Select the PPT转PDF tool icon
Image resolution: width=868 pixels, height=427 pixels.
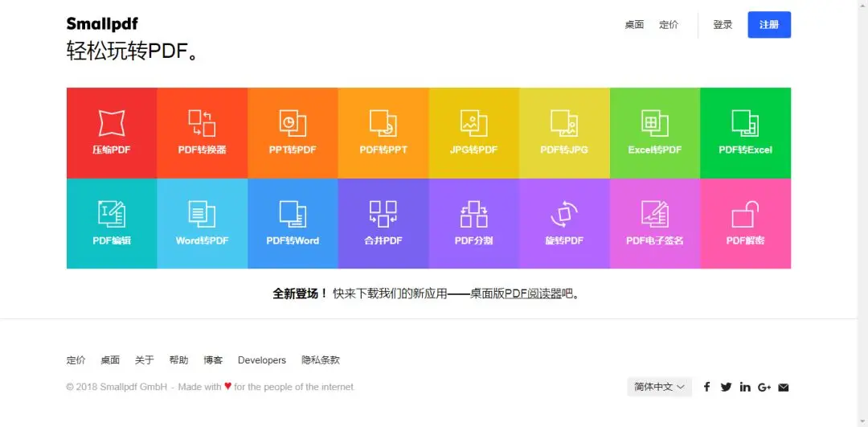pos(293,123)
